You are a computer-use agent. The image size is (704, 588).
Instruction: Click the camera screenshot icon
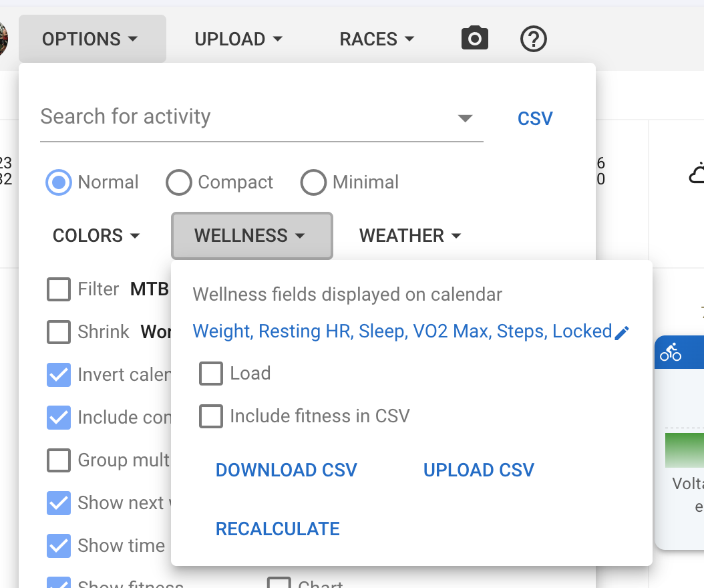[x=474, y=39]
